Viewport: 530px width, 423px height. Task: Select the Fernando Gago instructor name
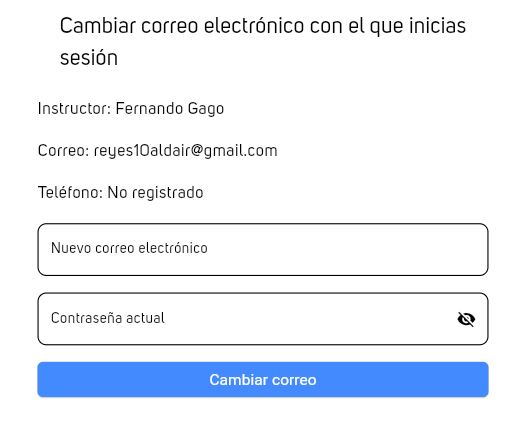(x=170, y=109)
